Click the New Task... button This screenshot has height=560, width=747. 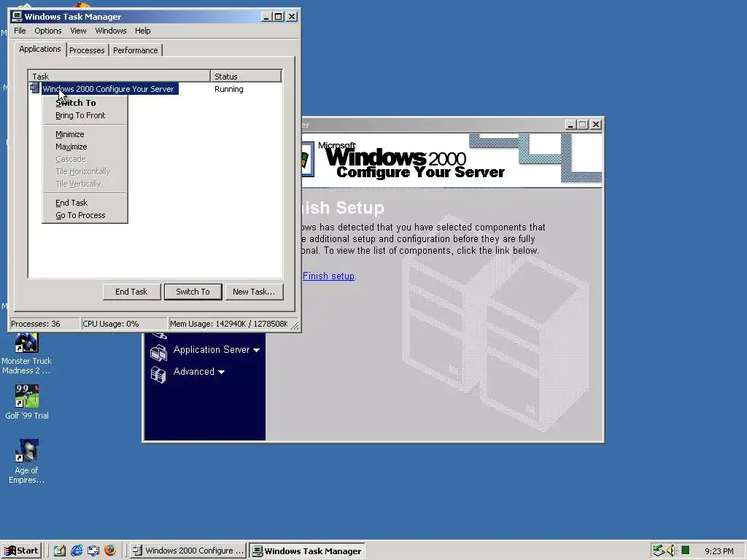click(x=254, y=292)
